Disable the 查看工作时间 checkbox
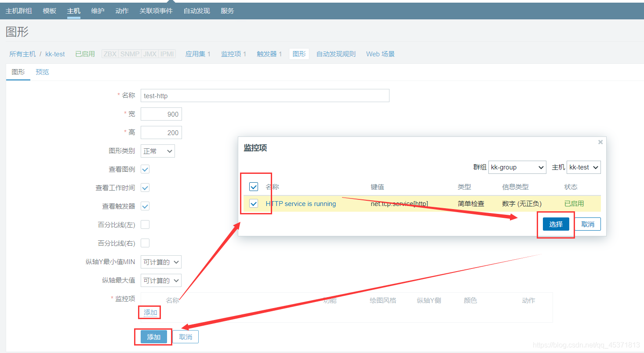 click(145, 188)
